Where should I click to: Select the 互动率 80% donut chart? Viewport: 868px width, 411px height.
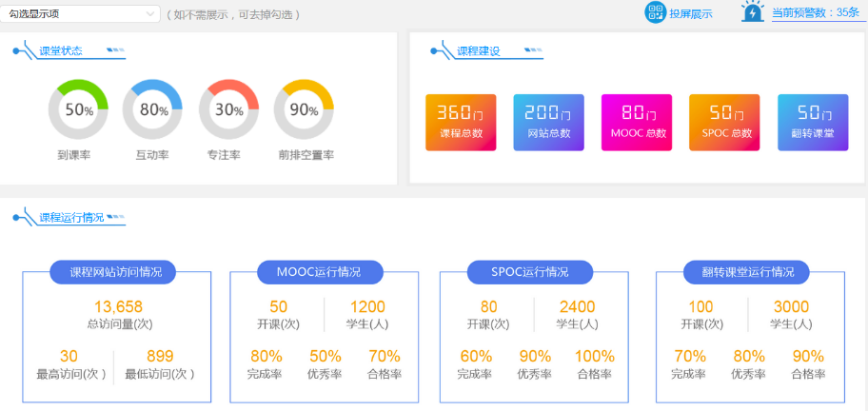point(153,109)
